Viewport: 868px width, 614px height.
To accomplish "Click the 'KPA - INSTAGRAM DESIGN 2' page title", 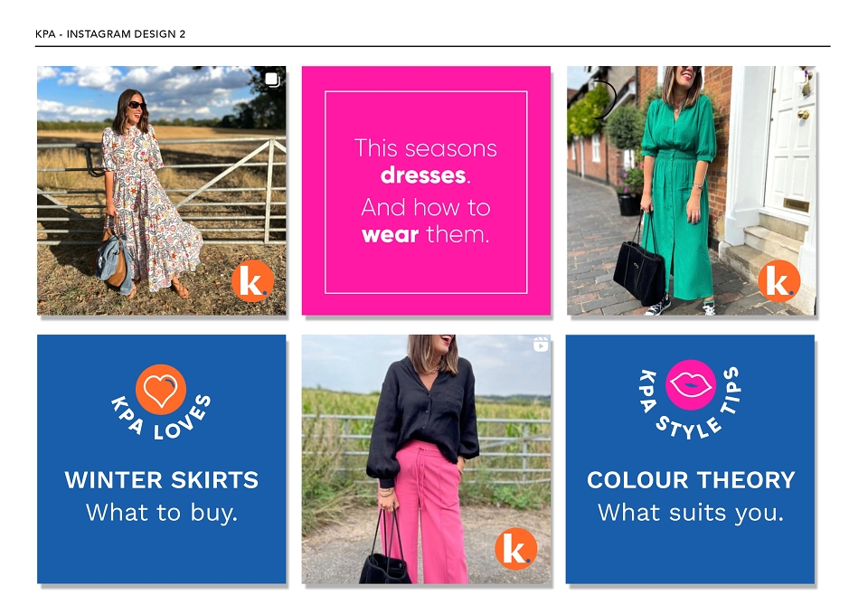I will coord(110,33).
